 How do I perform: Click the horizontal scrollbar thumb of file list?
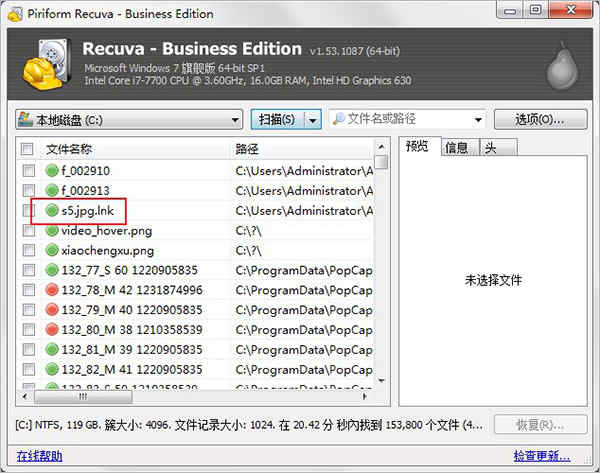click(x=83, y=397)
